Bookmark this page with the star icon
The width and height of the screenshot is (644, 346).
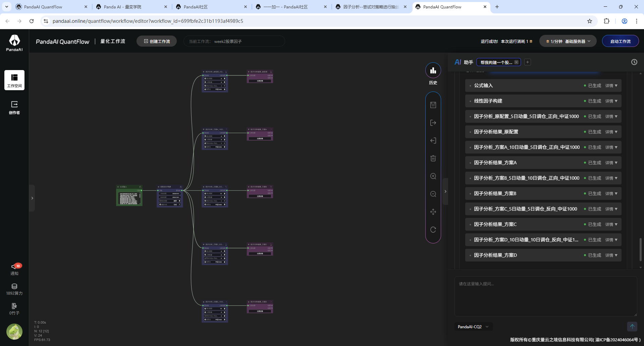pyautogui.click(x=590, y=21)
